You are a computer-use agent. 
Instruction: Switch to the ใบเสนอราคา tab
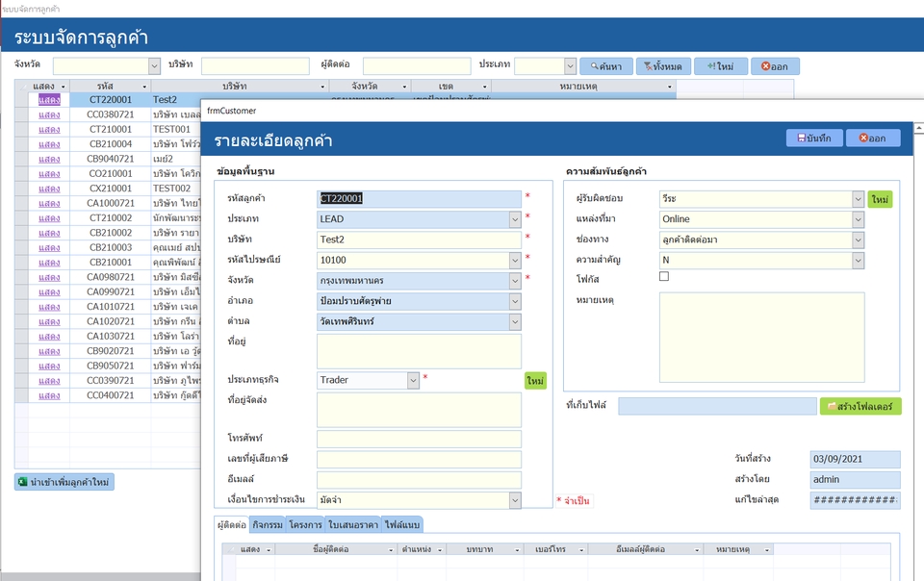tap(353, 524)
